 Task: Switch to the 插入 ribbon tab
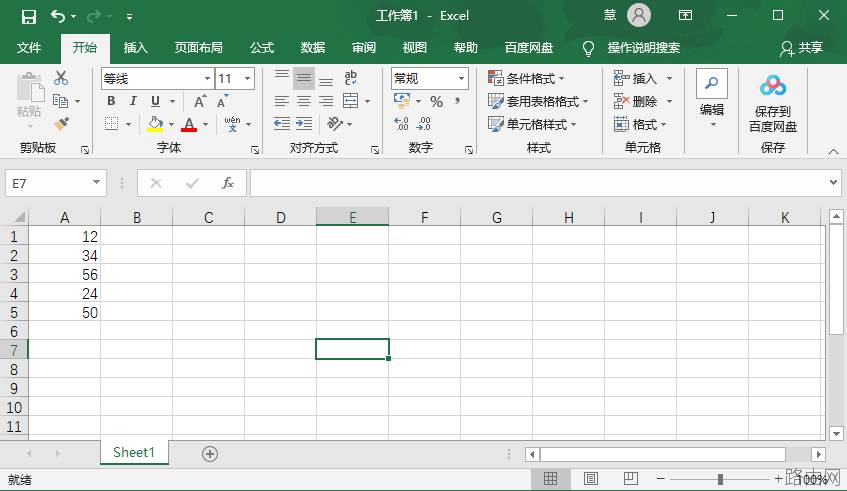(x=136, y=48)
